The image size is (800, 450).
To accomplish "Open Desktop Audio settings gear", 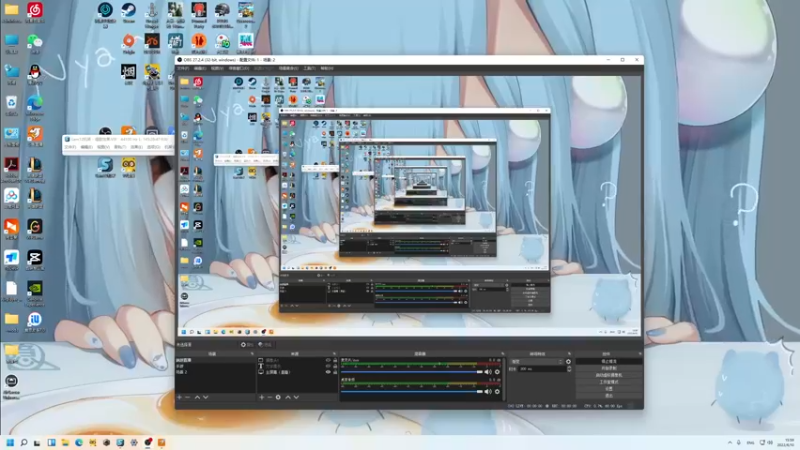I will 497,391.
